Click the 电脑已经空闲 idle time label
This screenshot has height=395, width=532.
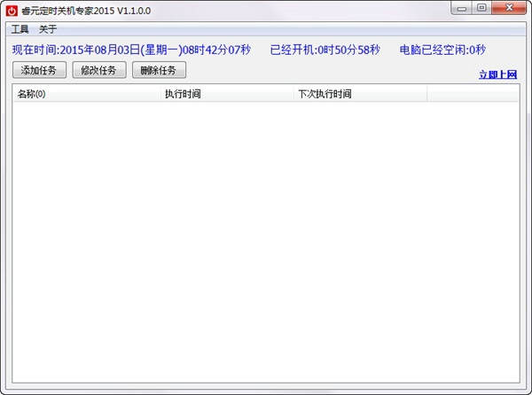pyautogui.click(x=442, y=50)
